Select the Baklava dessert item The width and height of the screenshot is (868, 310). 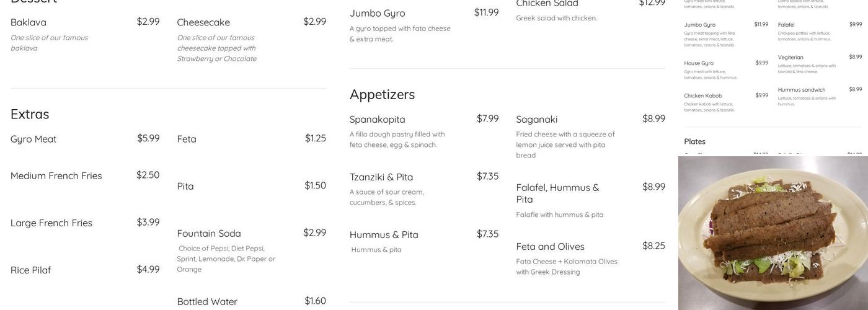click(x=29, y=22)
